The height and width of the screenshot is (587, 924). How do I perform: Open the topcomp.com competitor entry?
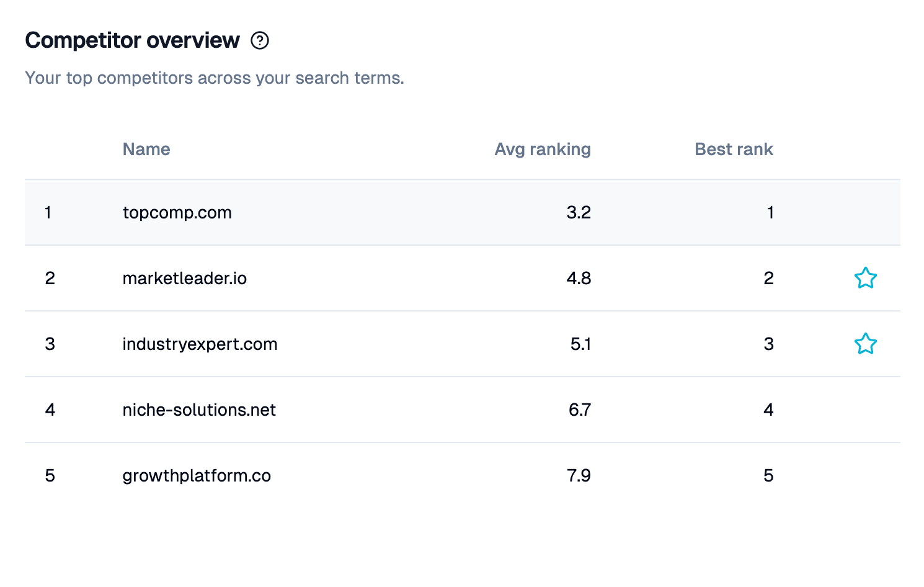[177, 212]
